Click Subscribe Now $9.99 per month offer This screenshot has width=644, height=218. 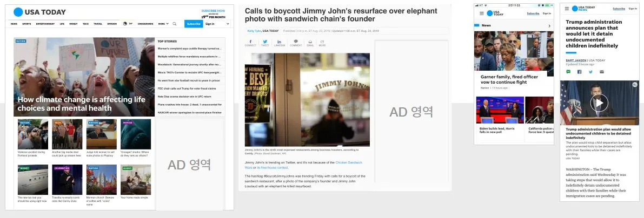point(213,13)
